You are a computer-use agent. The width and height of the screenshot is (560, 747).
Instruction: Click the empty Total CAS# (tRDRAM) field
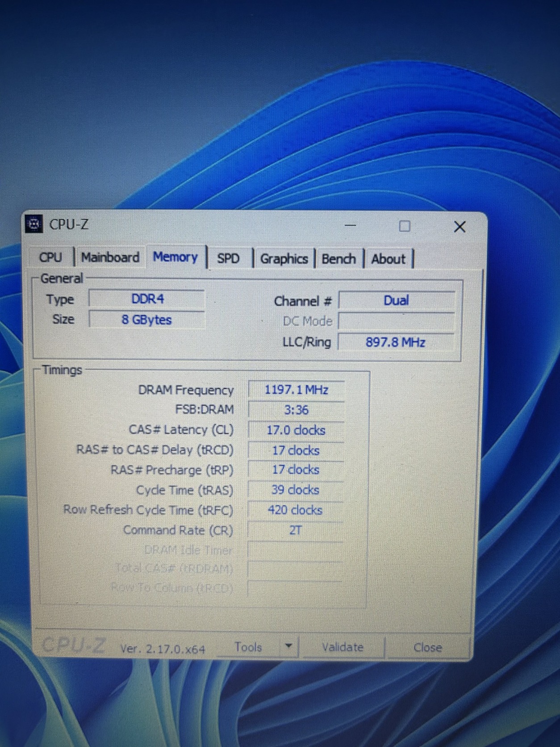[295, 570]
